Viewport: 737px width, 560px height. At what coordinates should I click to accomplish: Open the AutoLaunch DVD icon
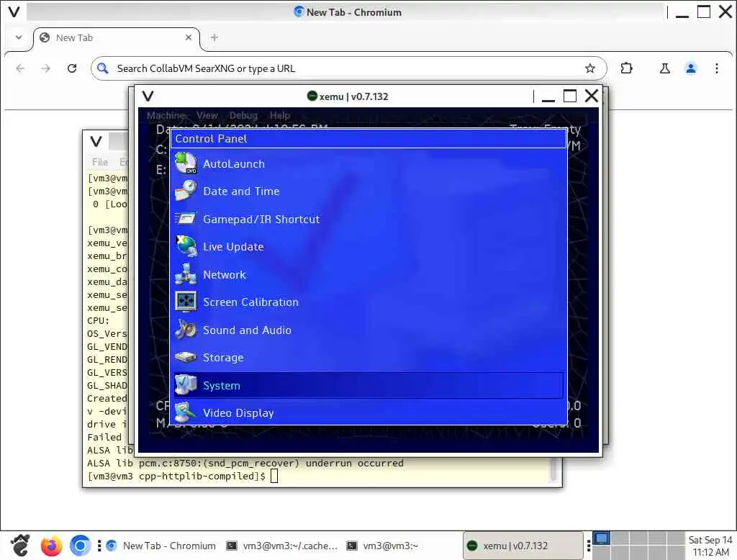pos(186,163)
